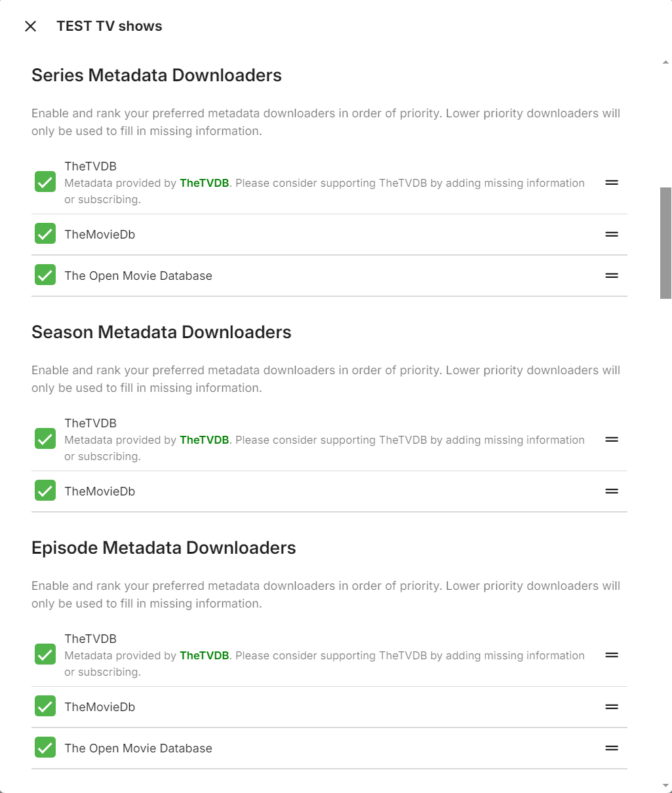Click Series Open Movie Database reorder handle
Viewport: 672px width, 793px height.
click(x=612, y=276)
